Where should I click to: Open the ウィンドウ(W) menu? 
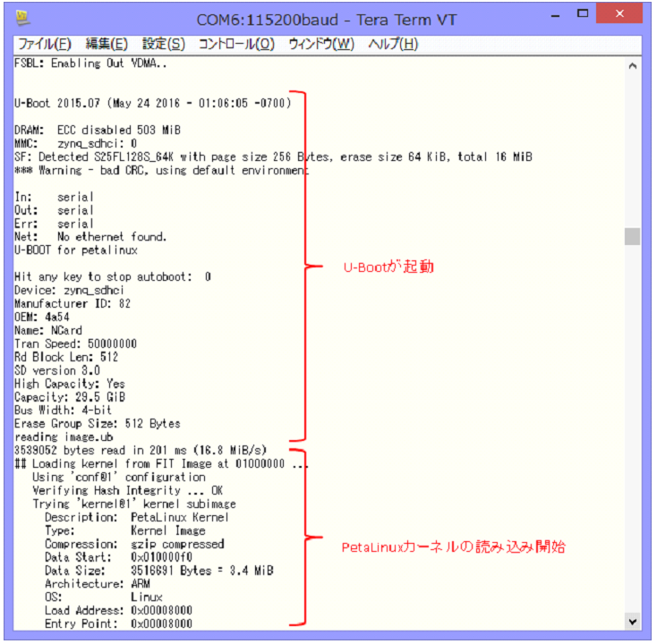click(321, 44)
